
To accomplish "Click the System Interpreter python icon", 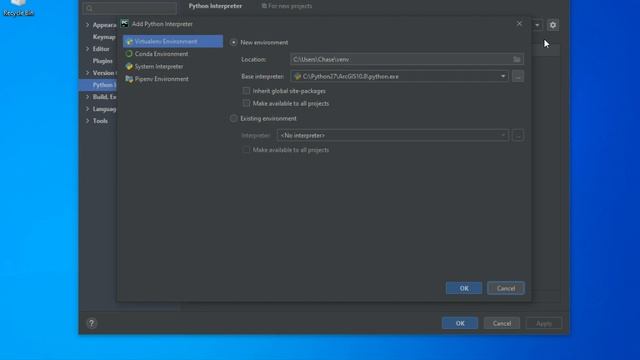I will click(129, 67).
